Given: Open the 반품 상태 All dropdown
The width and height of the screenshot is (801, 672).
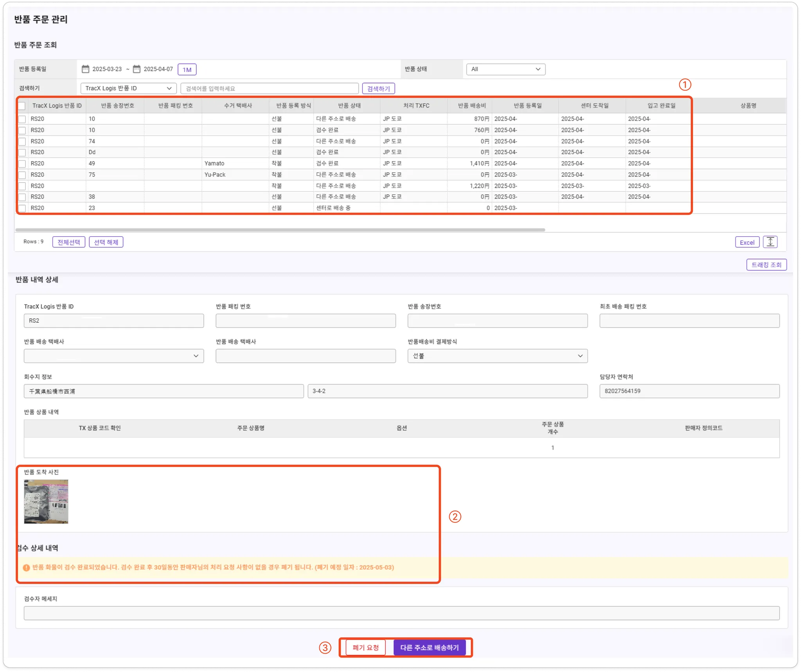Looking at the screenshot, I should (505, 69).
